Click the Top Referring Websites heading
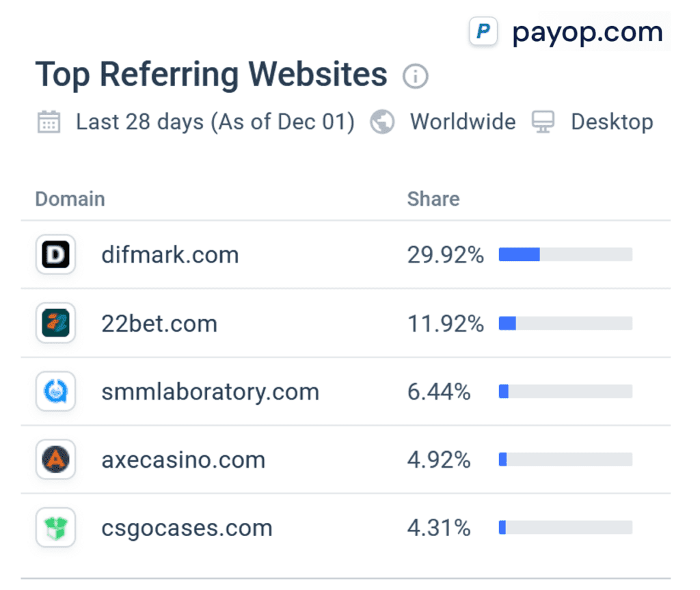Viewport: 700px width, 590px height. [211, 75]
